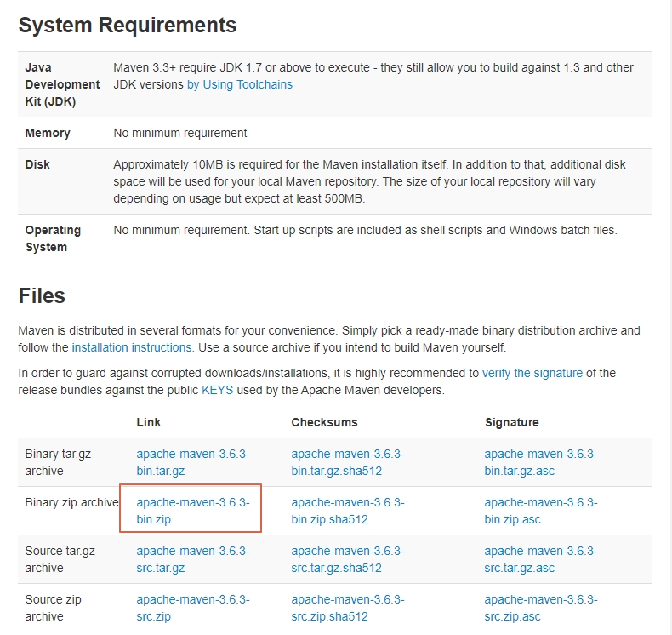Click the 'Approximately 10MB is required' disk text
Screen dimensions: 672x635
[x=369, y=181]
